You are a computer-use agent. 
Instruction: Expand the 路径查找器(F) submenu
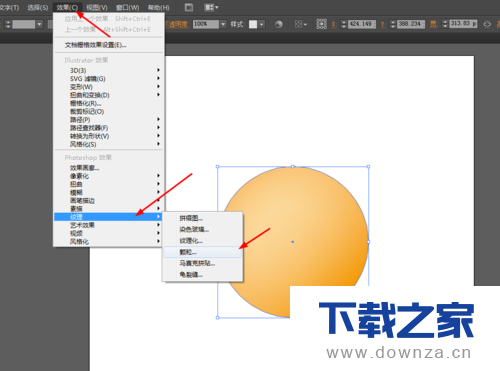(x=109, y=128)
